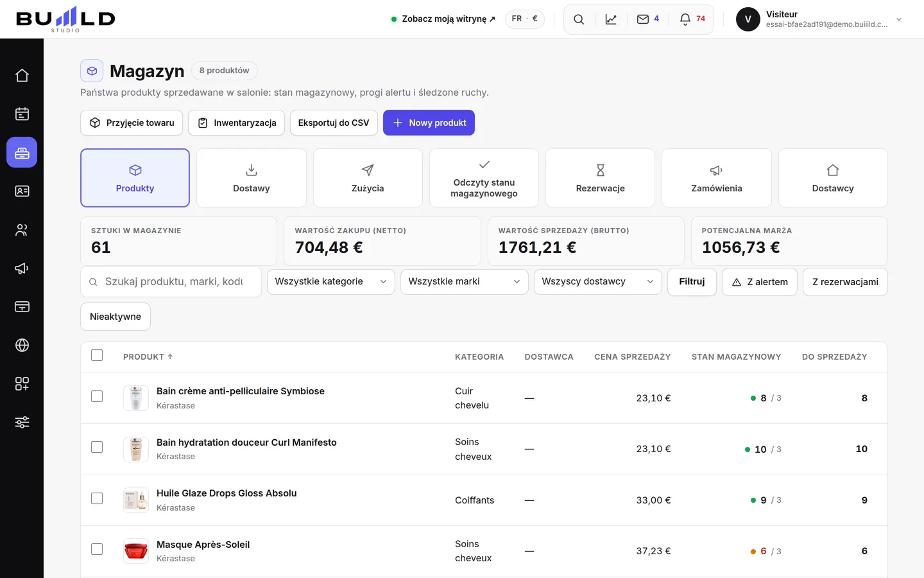924x578 pixels.
Task: Expand the Wszyscy dostawcy dropdown
Action: click(x=598, y=282)
